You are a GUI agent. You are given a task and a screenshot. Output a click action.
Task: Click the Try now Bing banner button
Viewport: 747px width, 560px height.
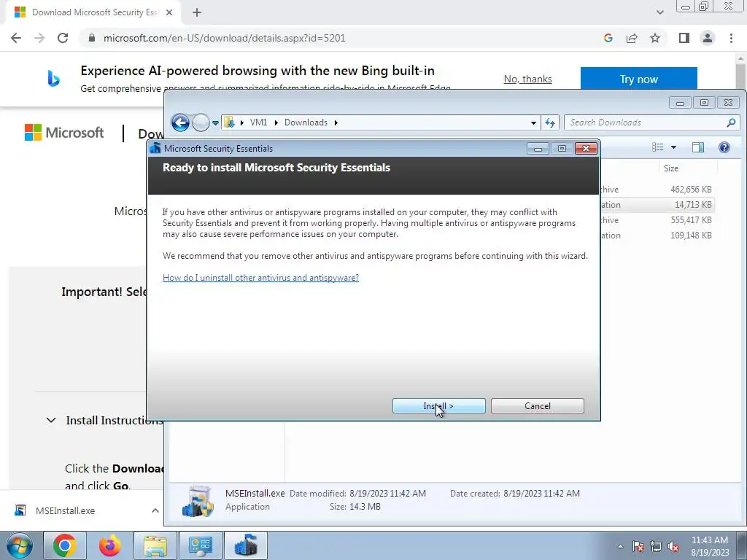(638, 79)
